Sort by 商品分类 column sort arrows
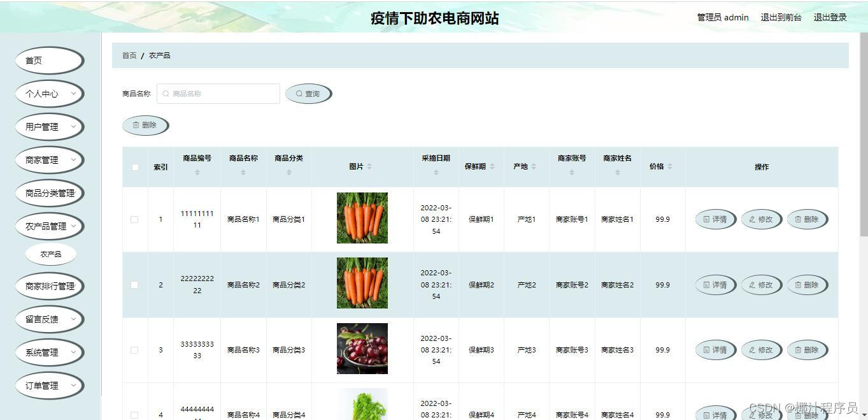Screen dimensions: 868x420 (288, 173)
